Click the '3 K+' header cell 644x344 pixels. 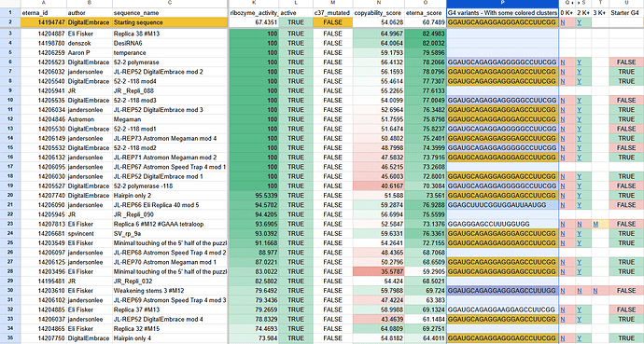click(599, 13)
